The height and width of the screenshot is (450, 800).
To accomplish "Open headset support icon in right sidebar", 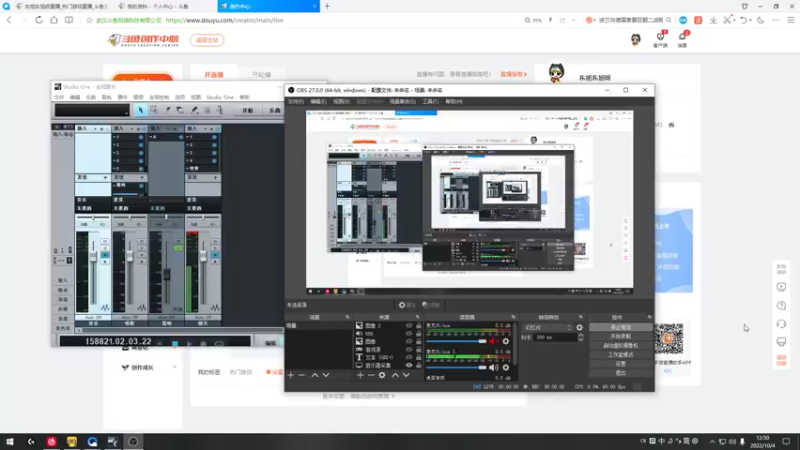I will click(781, 324).
